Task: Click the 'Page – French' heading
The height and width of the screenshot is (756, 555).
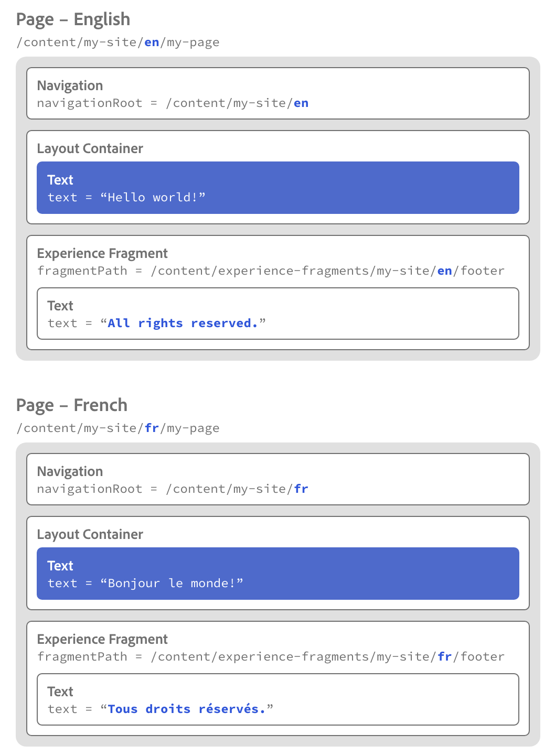Action: pos(72,405)
